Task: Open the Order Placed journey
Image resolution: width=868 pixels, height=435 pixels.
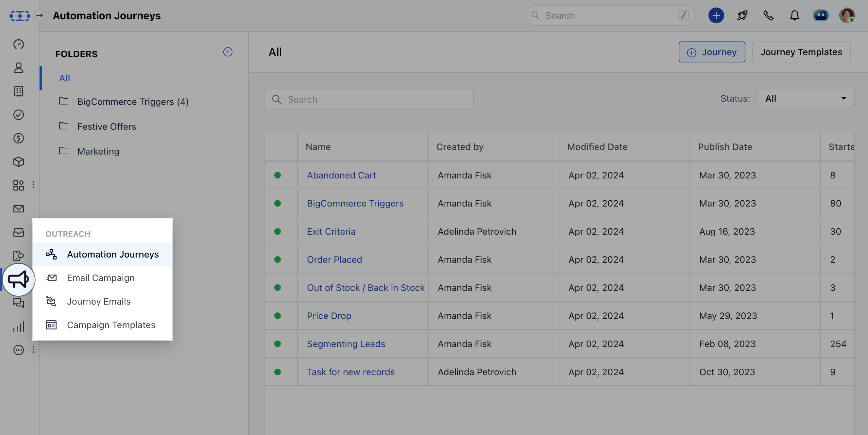Action: 334,260
